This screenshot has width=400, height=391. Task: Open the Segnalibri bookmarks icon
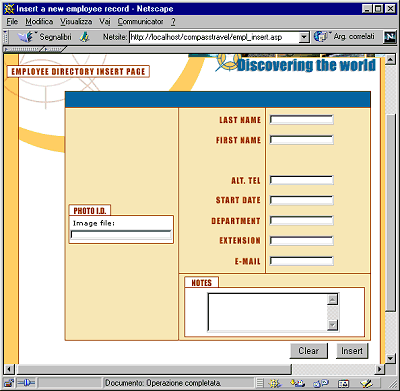pyautogui.click(x=25, y=37)
